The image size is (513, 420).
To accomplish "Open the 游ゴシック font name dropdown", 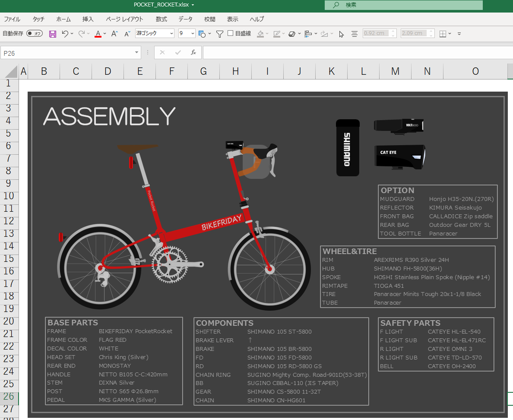I will 171,33.
